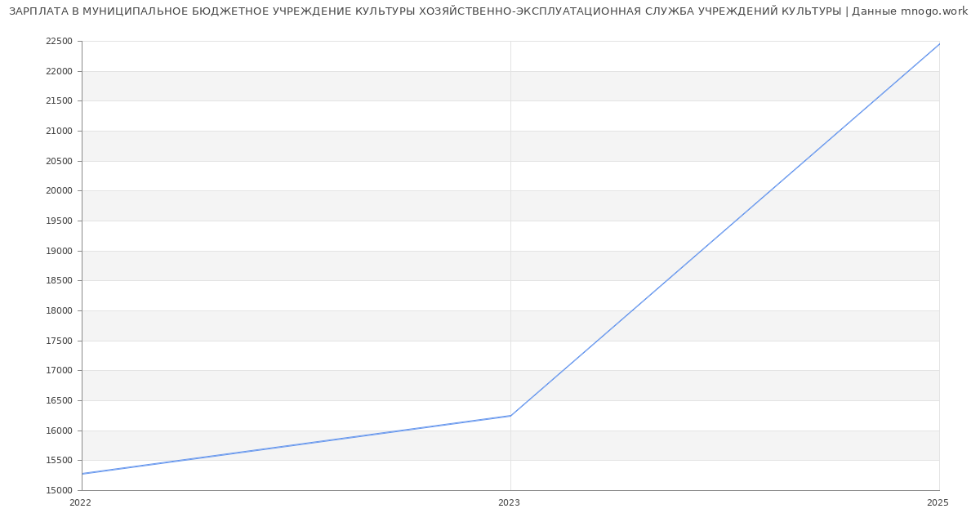980x531 pixels.
Task: Select the line's starting point at 2022
Action: (82, 474)
